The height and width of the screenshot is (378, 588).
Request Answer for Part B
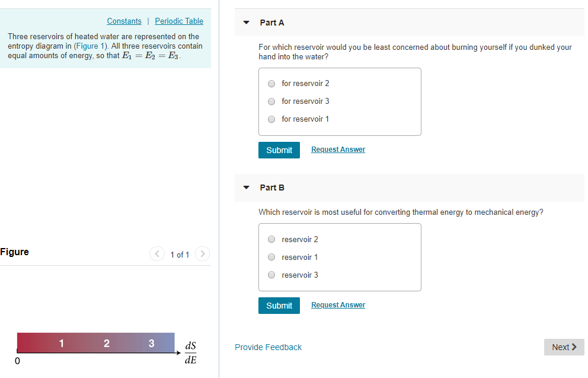coord(338,304)
